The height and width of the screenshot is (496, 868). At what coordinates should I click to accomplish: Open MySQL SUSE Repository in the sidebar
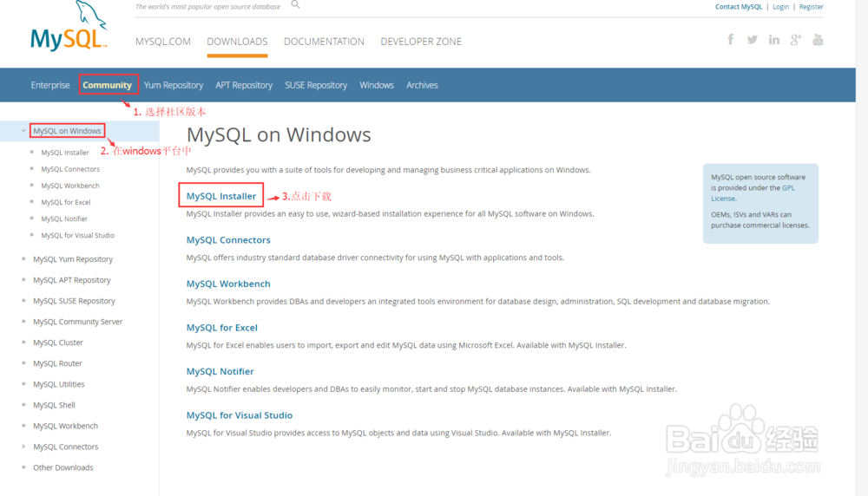click(74, 301)
